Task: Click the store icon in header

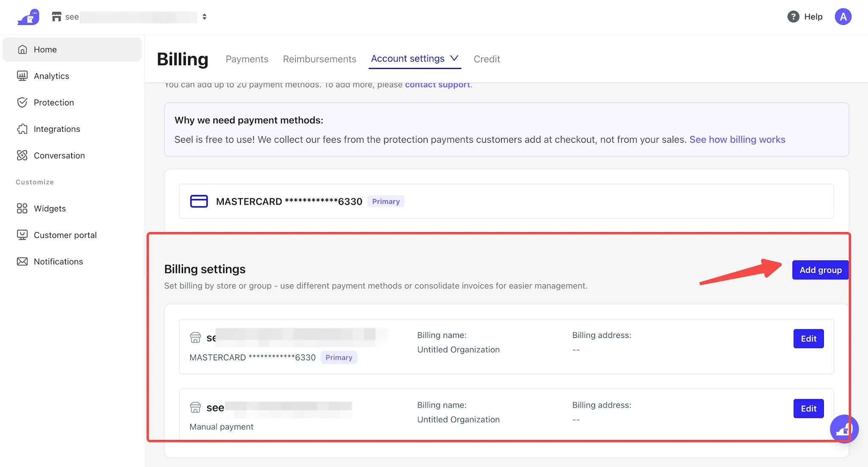Action: tap(56, 17)
